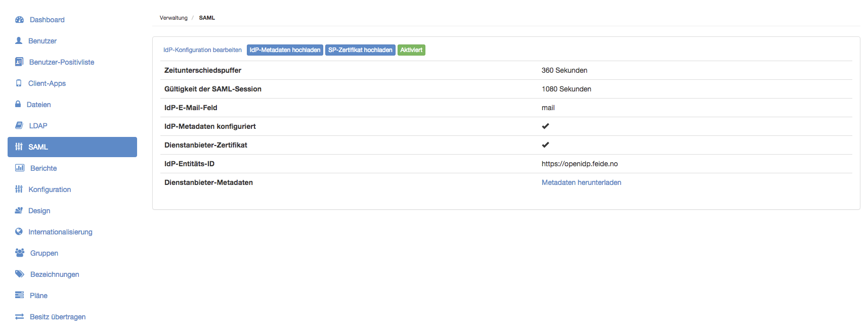Click Dienstanbieter-Metadaten row label
Image resolution: width=868 pixels, height=335 pixels.
(x=208, y=182)
